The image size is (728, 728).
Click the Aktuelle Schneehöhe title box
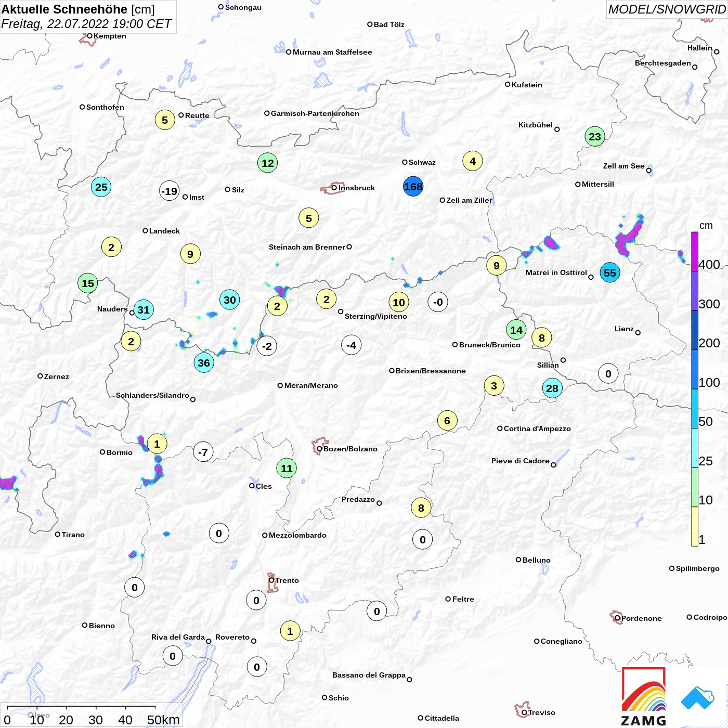coord(88,17)
